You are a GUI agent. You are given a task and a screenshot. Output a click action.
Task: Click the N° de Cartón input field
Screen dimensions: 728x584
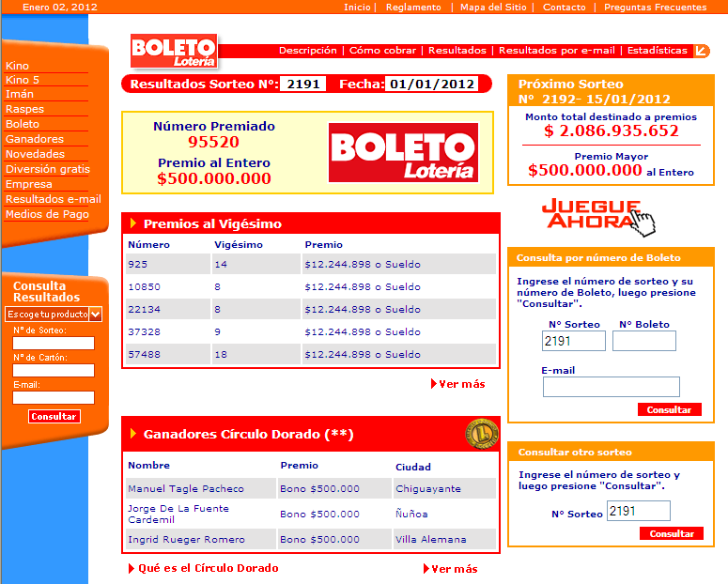(54, 371)
